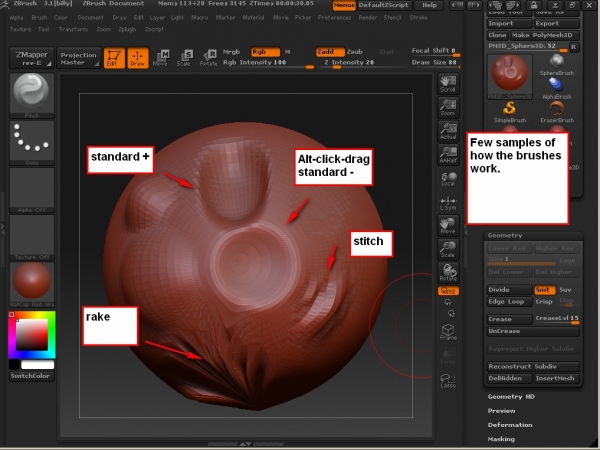This screenshot has width=600, height=450.
Task: Select the EraserBrush tool icon
Action: pyautogui.click(x=557, y=112)
